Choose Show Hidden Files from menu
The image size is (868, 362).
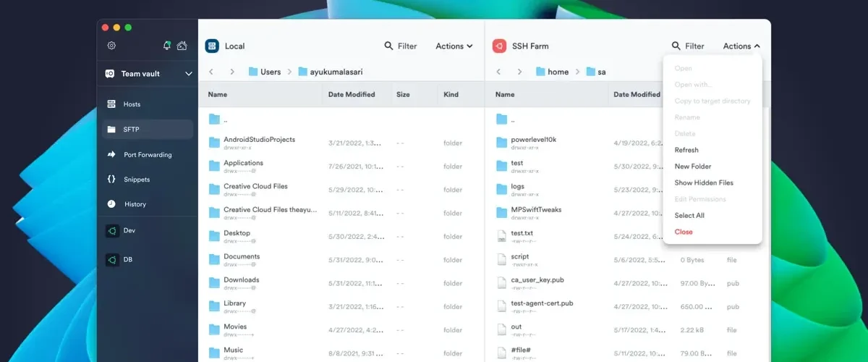point(704,183)
